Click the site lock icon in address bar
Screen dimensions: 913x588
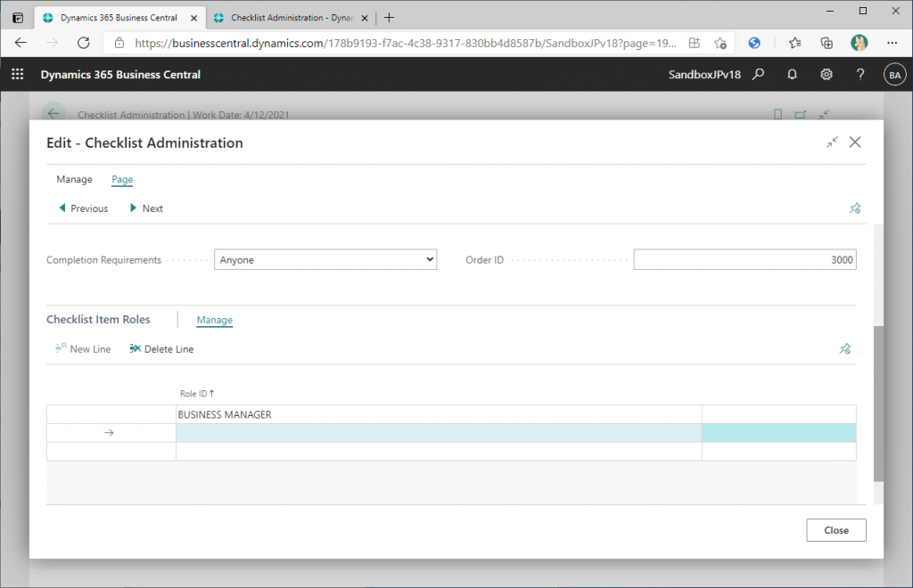click(x=119, y=43)
